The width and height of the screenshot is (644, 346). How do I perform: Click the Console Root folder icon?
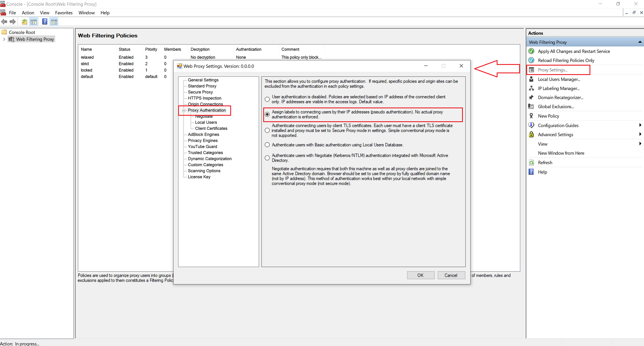coord(4,32)
